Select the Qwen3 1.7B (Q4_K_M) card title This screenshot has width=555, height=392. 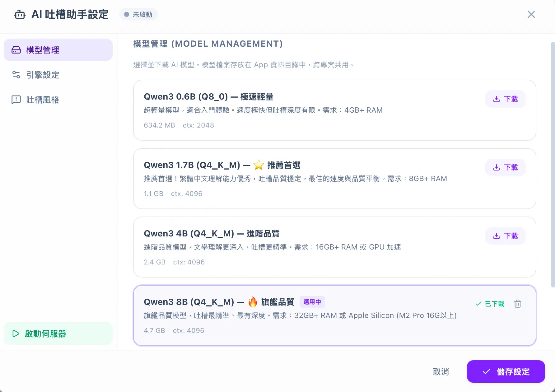tap(222, 165)
